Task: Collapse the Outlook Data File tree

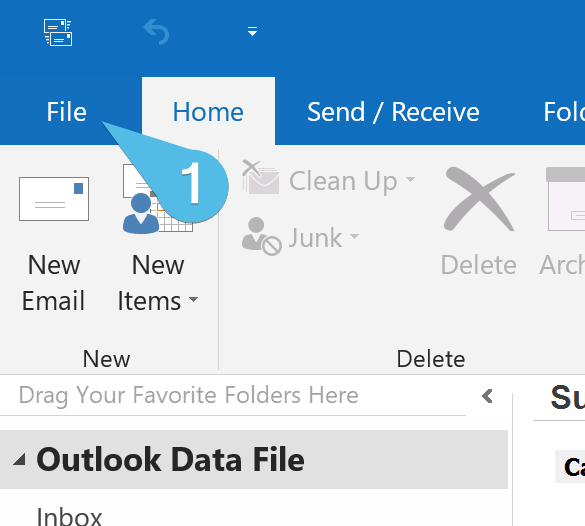Action: 19,460
